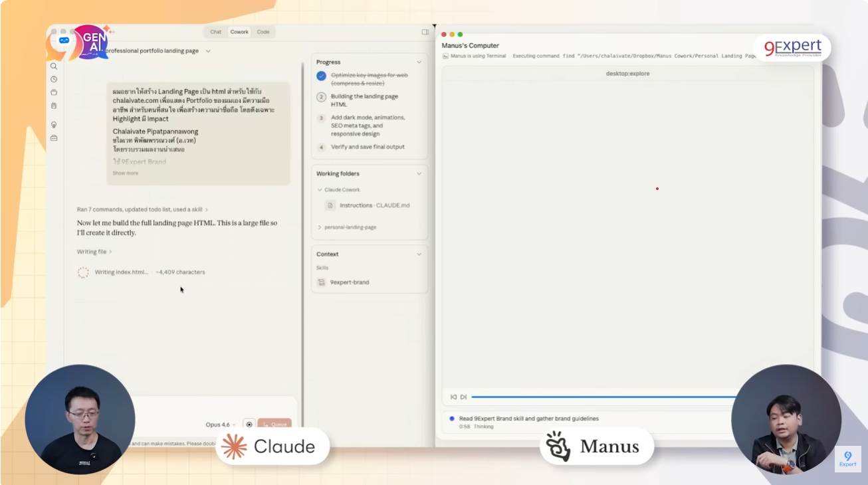868x485 pixels.
Task: Select the lightbulb icon in Claude's sidebar
Action: 54,125
